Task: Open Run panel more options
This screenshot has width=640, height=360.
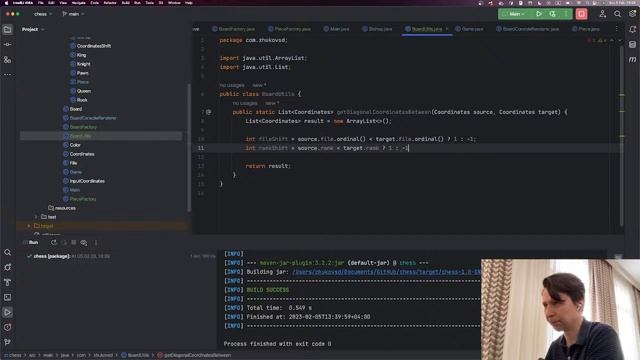Action: 96,242
